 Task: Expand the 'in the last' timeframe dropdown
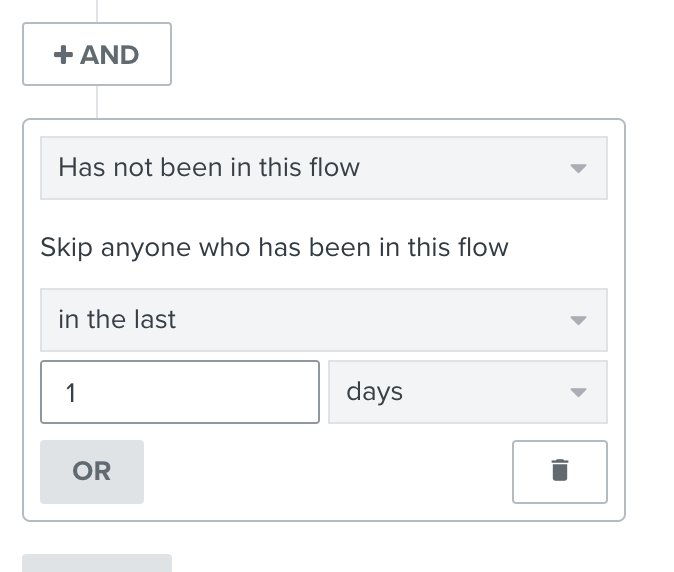[324, 320]
